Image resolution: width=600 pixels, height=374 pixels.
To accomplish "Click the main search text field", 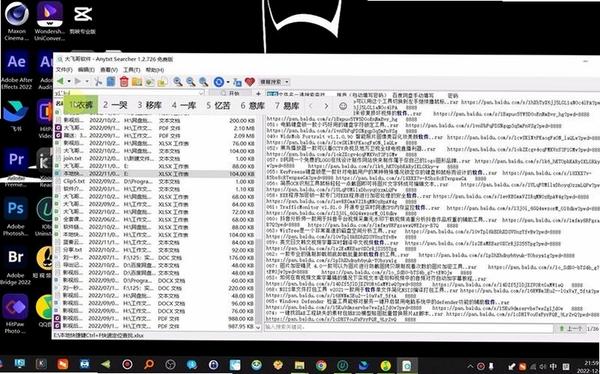I will [130, 93].
